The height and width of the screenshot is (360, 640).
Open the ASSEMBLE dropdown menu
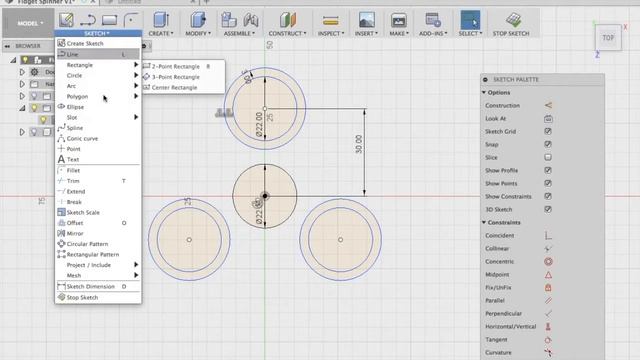(239, 33)
